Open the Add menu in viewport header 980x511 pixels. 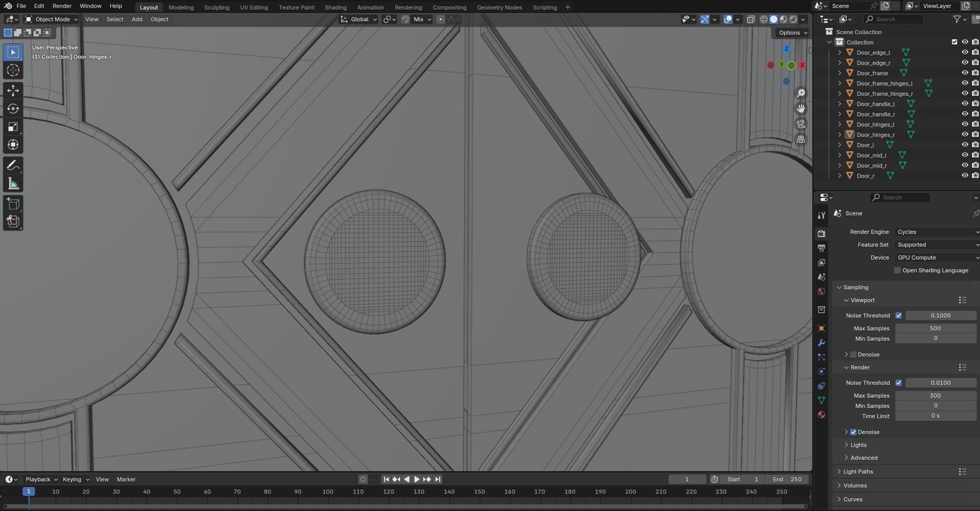click(137, 19)
